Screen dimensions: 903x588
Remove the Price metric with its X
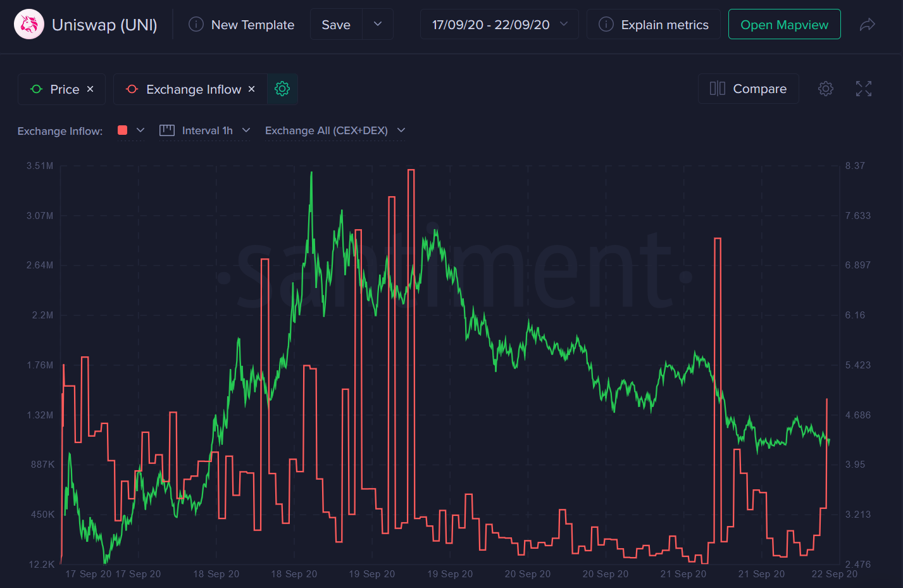(90, 89)
